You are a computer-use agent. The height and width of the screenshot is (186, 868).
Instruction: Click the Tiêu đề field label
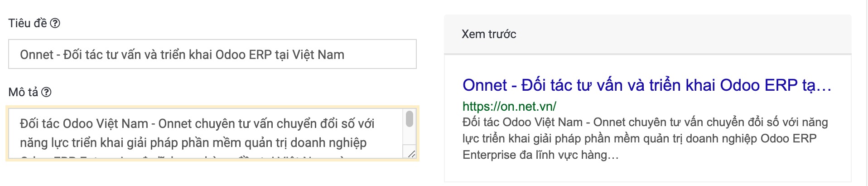coord(27,23)
